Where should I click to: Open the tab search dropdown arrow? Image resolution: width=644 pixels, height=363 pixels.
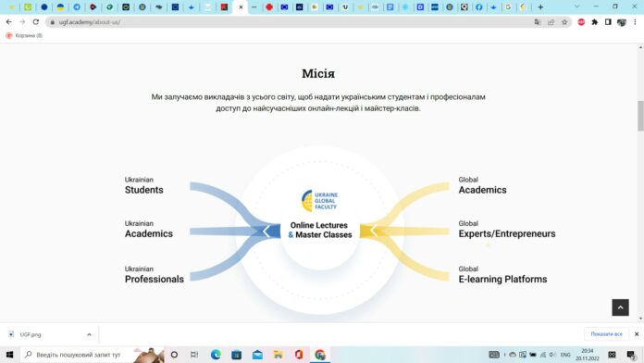[576, 6]
